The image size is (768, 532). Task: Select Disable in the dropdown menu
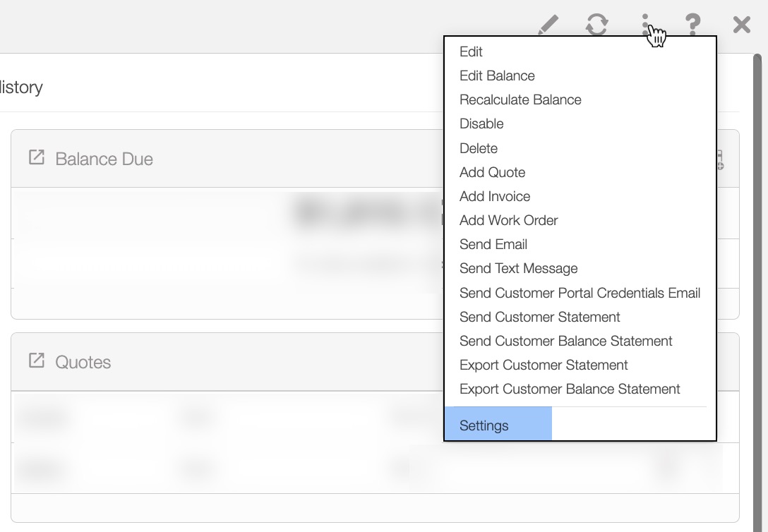tap(481, 123)
